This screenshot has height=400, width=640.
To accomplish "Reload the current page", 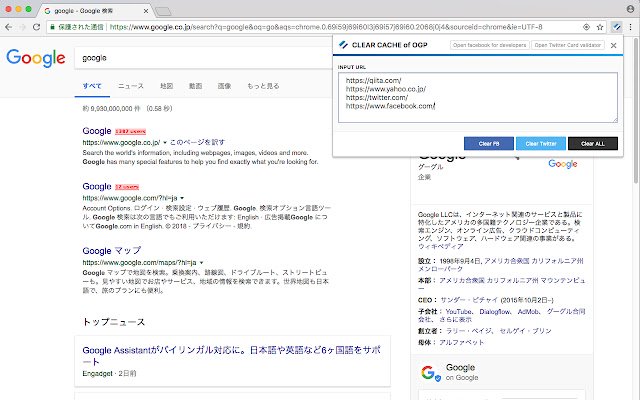I will tap(36, 27).
